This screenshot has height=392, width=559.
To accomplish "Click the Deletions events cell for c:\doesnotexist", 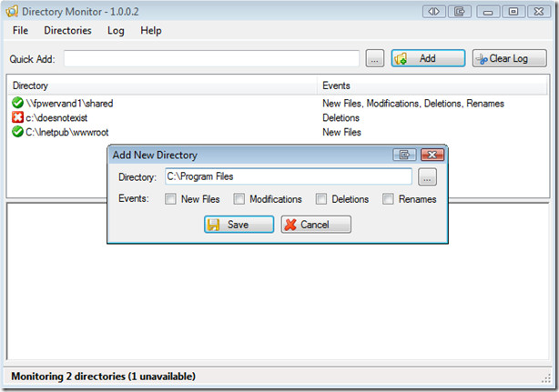I will coord(340,118).
